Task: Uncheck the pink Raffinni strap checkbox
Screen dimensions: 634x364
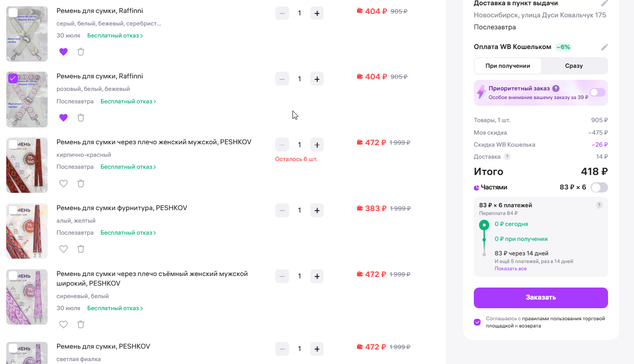Action: [x=13, y=78]
